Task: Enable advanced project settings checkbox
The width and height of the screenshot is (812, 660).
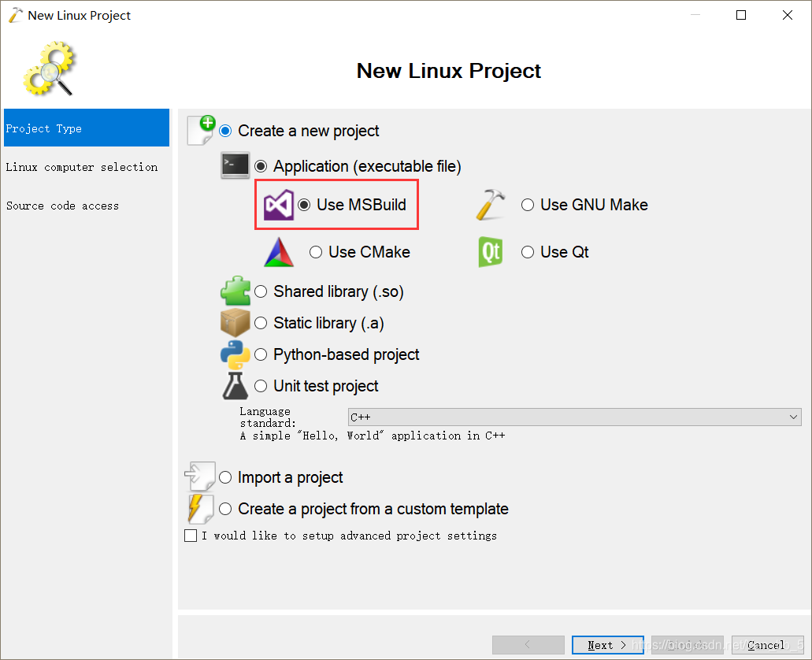Action: (191, 536)
